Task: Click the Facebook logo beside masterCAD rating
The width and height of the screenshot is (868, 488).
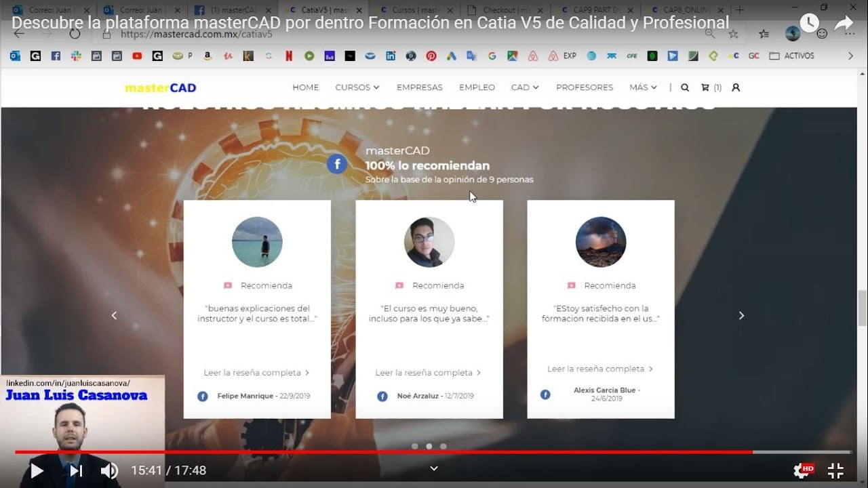Action: pyautogui.click(x=337, y=164)
